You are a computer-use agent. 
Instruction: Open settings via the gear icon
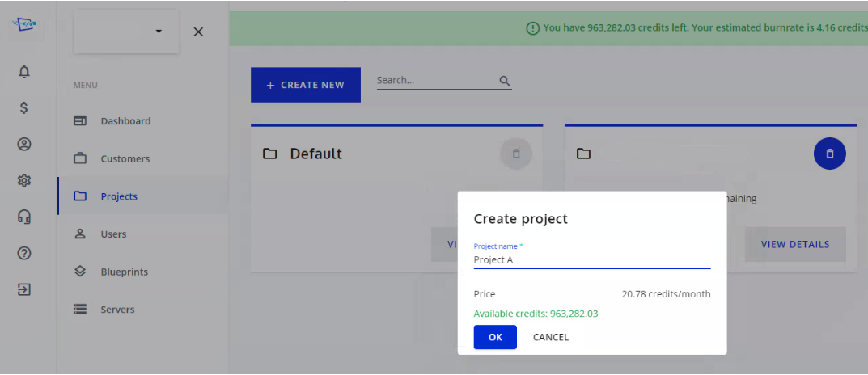point(24,181)
